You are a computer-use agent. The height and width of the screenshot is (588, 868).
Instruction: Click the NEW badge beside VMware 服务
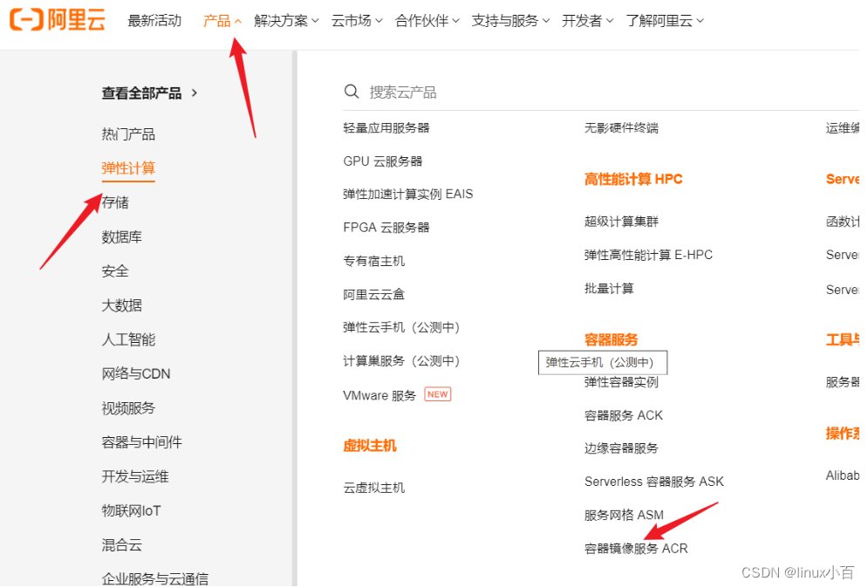pyautogui.click(x=437, y=394)
